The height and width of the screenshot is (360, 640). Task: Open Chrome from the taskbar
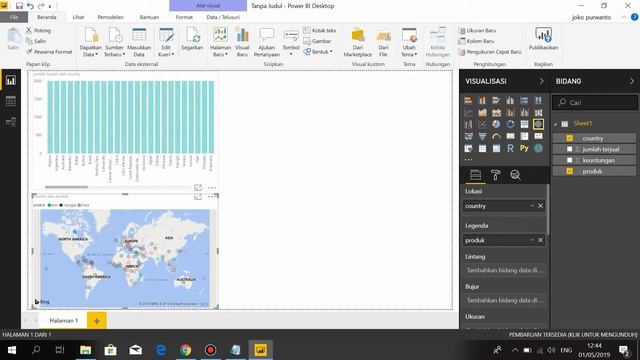[x=185, y=350]
